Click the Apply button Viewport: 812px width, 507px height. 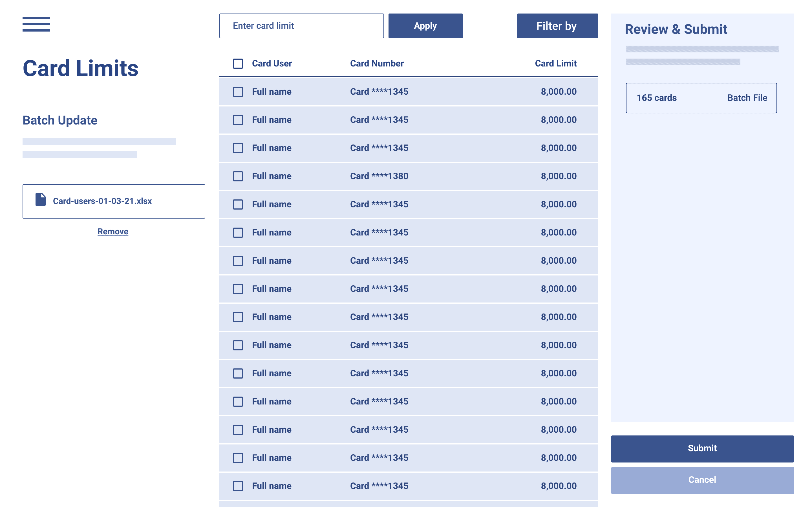425,25
